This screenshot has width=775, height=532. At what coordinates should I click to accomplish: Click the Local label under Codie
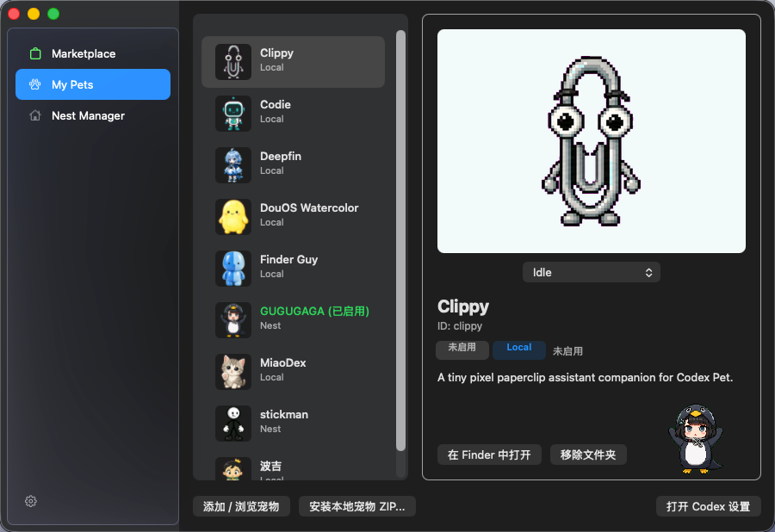[272, 119]
